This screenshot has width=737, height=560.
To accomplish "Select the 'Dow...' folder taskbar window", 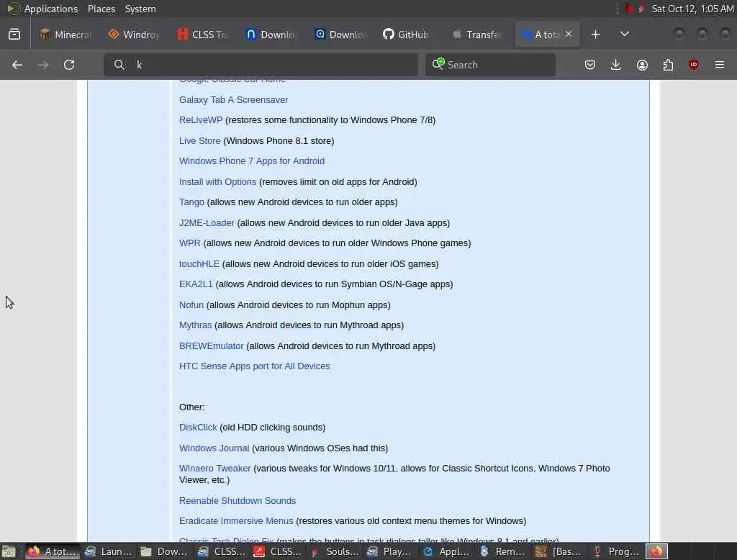I will click(165, 551).
